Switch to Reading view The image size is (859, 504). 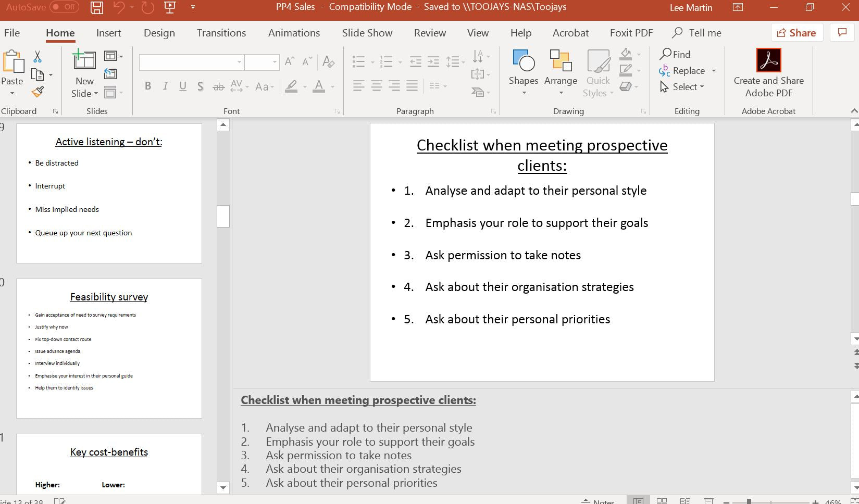pyautogui.click(x=685, y=501)
